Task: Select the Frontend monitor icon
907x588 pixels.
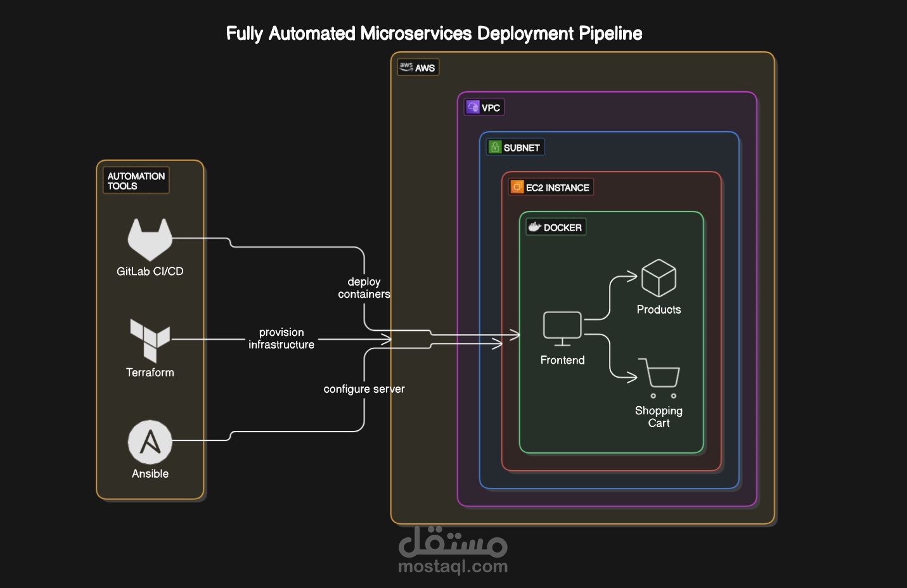Action: point(562,329)
